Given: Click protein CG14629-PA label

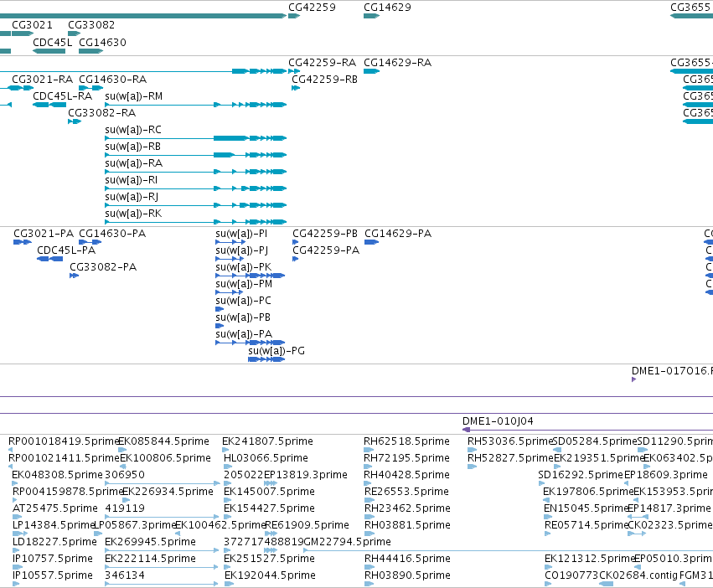Looking at the screenshot, I should point(398,234).
